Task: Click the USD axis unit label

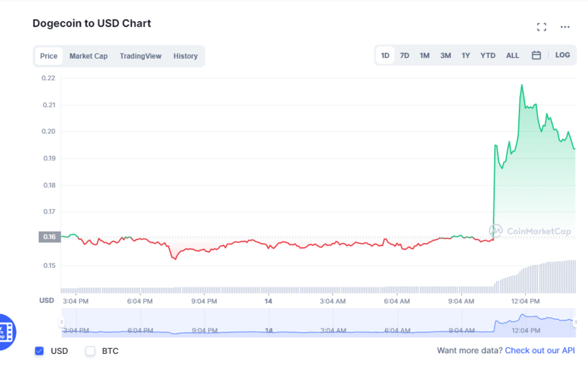Action: [46, 300]
